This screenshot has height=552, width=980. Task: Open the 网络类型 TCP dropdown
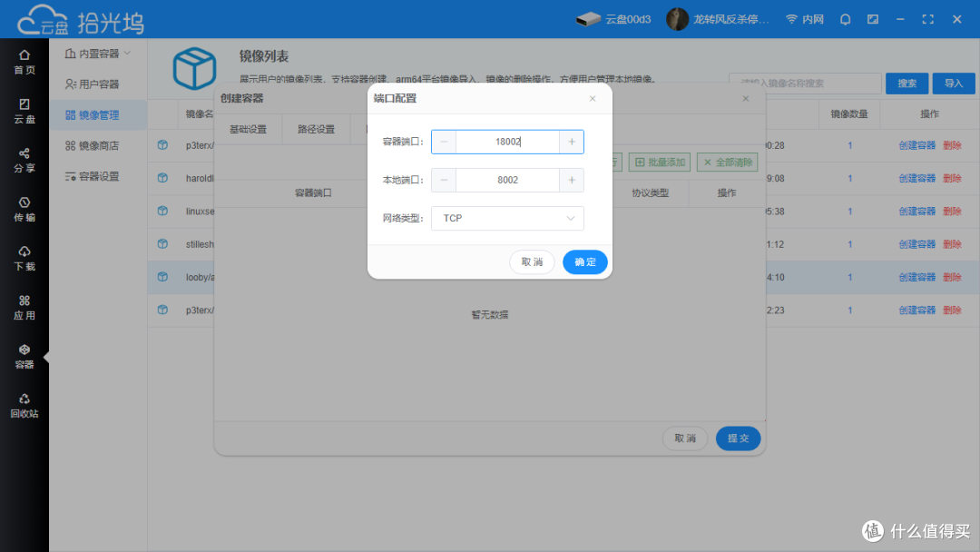coord(507,218)
